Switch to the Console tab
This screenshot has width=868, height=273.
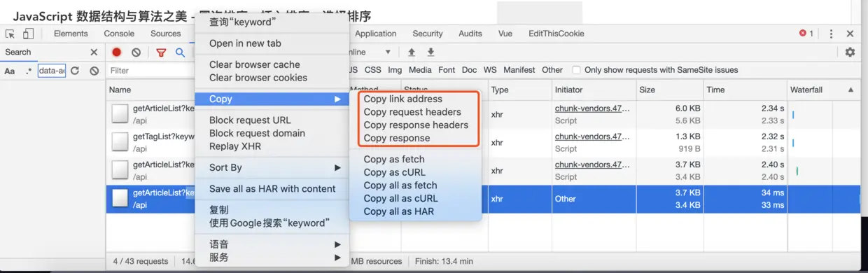point(119,34)
